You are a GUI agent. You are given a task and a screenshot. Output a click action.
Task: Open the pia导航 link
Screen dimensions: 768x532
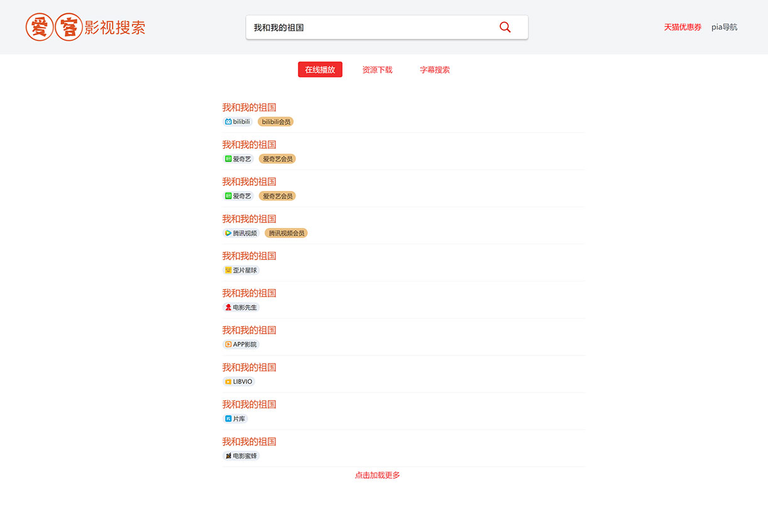point(724,27)
